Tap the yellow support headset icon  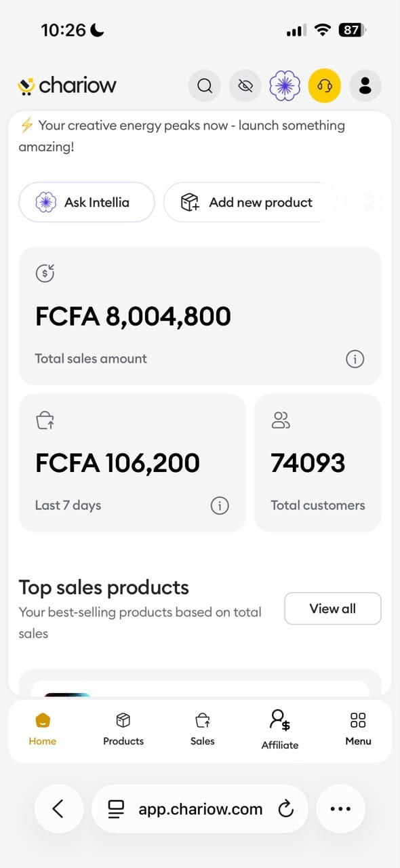pos(325,85)
